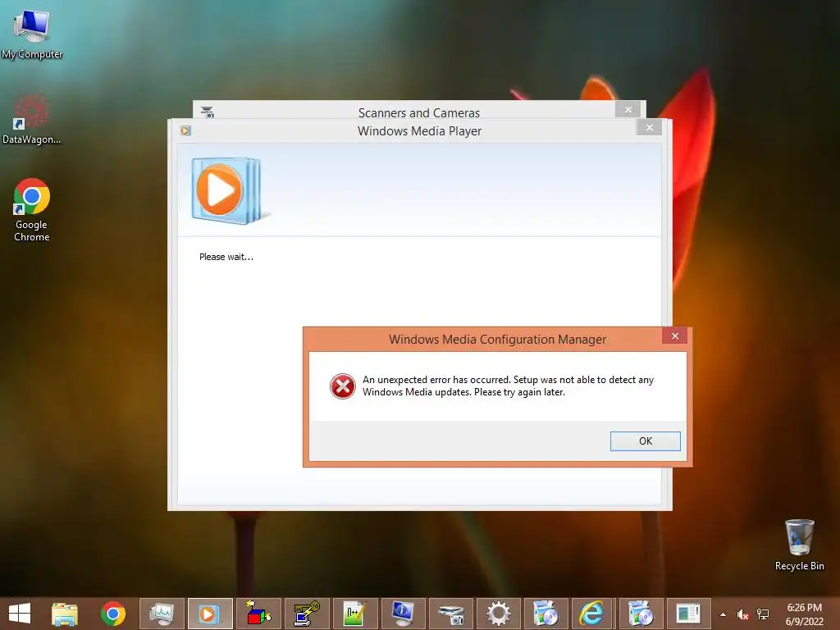Click OK in the Windows Media Configuration Manager dialog
Image resolution: width=840 pixels, height=630 pixels.
(x=645, y=441)
